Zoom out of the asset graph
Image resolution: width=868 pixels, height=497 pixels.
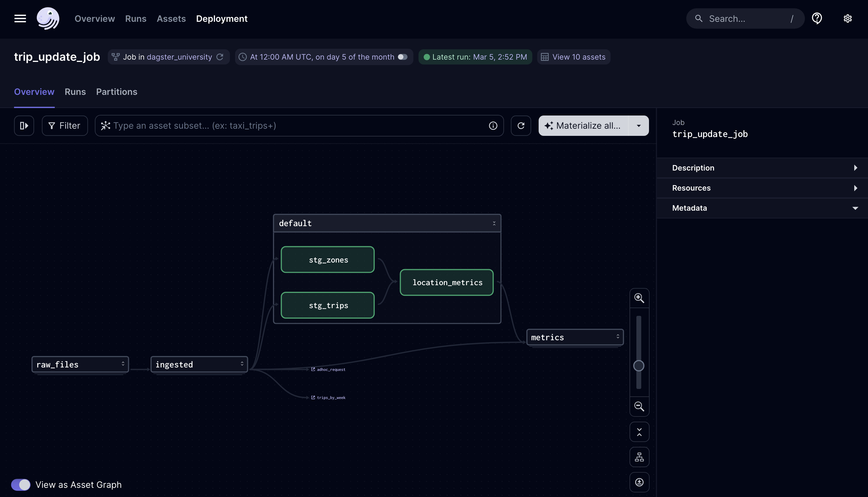coord(639,406)
